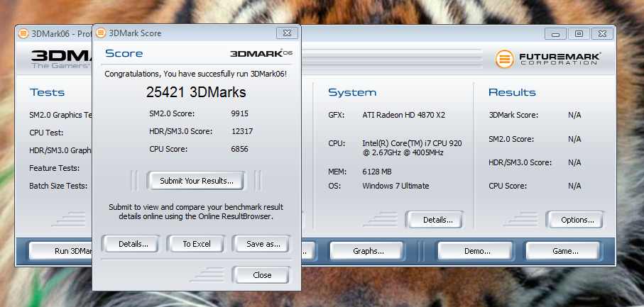Click the 'Results' section heading

(512, 93)
